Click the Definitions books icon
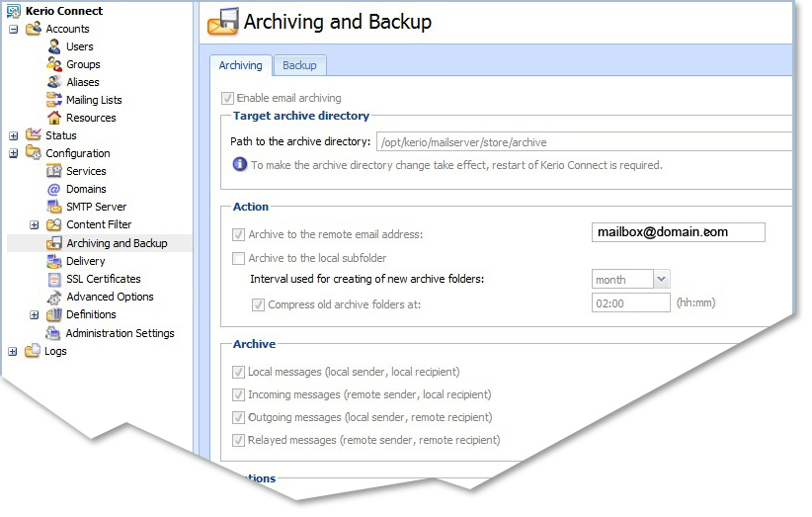 pyautogui.click(x=54, y=314)
